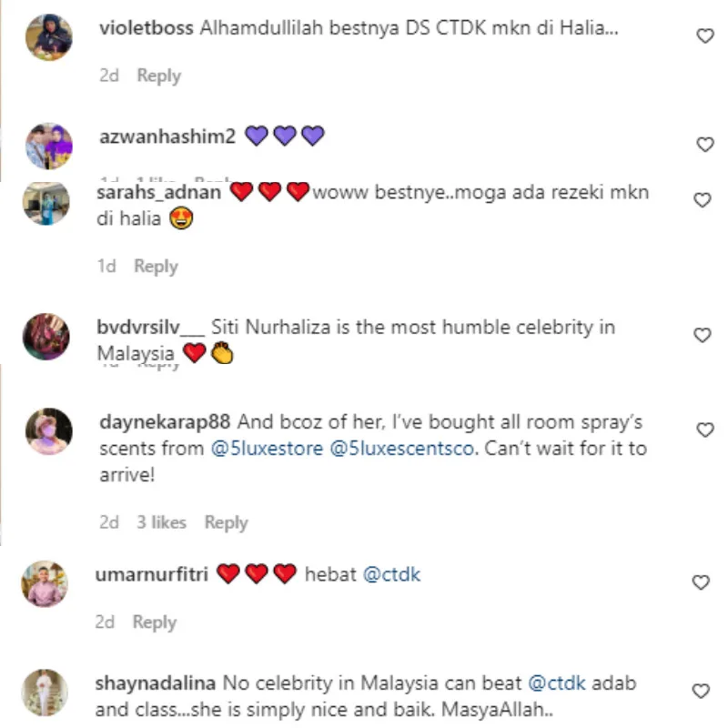Reply to violetboss's comment
The height and width of the screenshot is (728, 728).
(158, 76)
